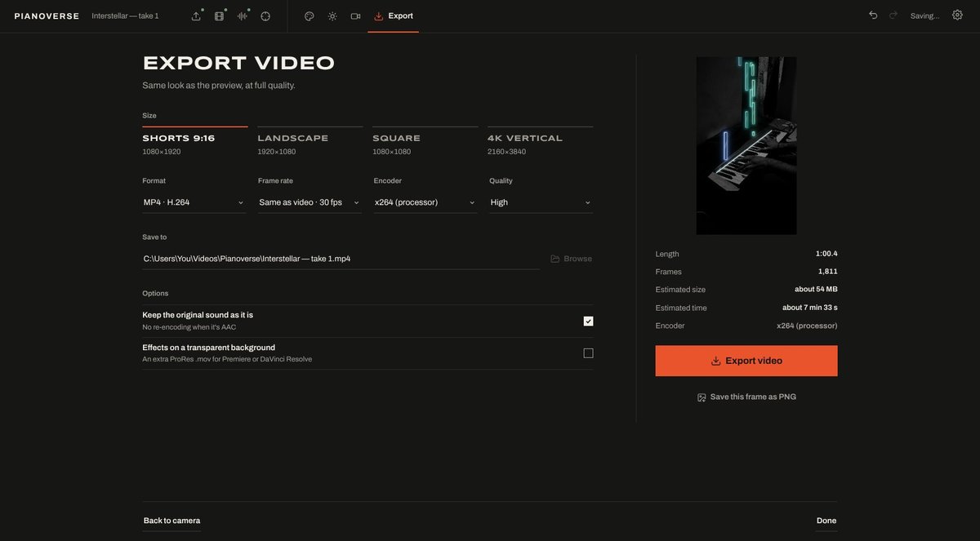980x541 pixels.
Task: Click estimated time about 7 min 33 s
Action: tap(810, 308)
